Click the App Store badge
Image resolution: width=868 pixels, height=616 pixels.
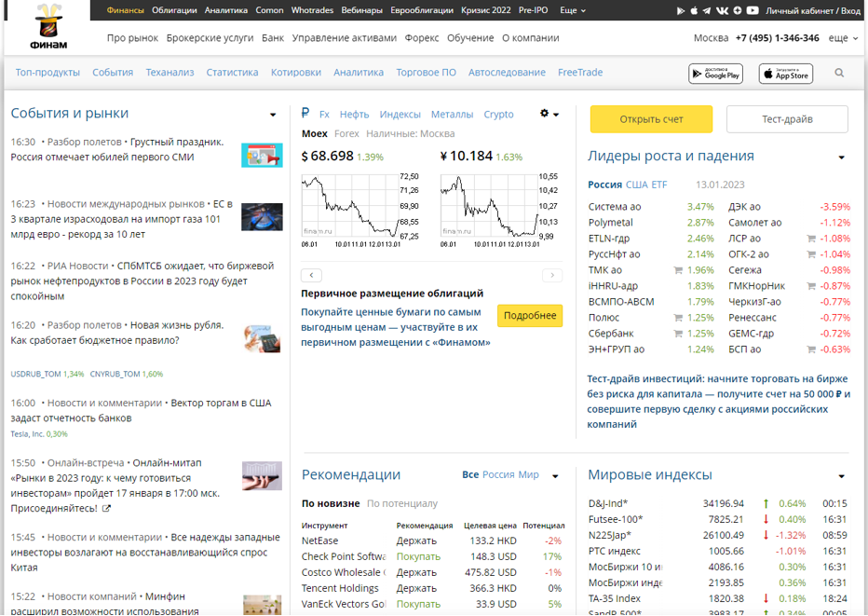pyautogui.click(x=786, y=74)
